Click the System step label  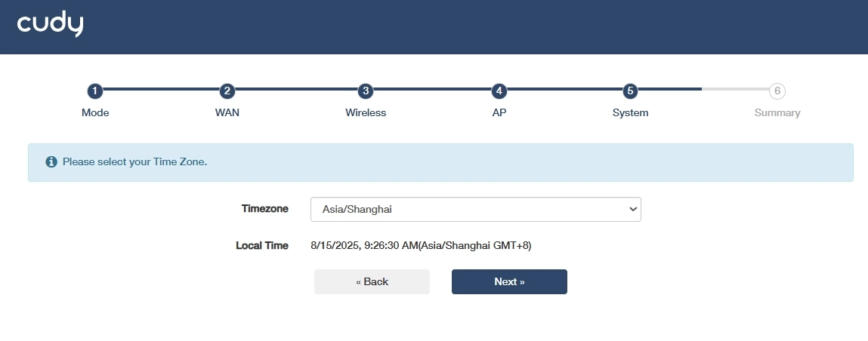631,113
